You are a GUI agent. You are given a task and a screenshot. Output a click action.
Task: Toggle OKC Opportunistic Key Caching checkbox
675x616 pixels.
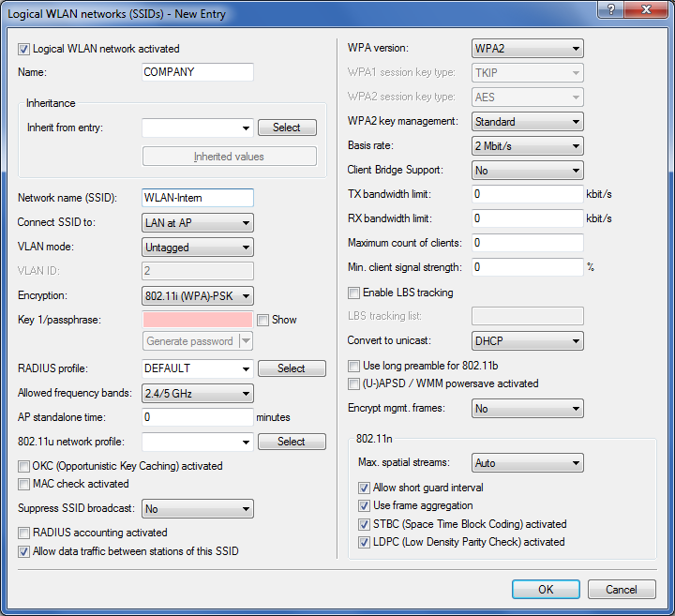coord(24,466)
